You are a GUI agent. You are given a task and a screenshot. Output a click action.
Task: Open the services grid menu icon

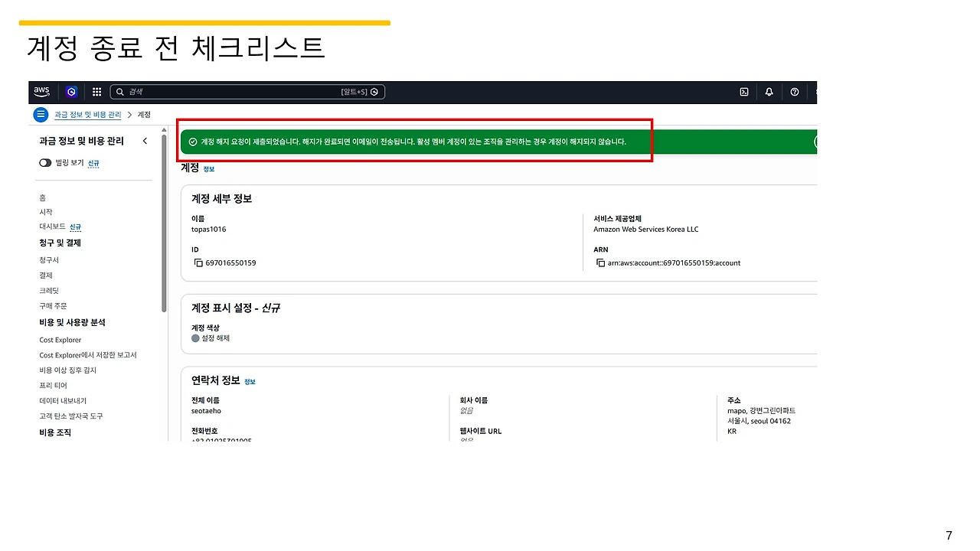[96, 92]
